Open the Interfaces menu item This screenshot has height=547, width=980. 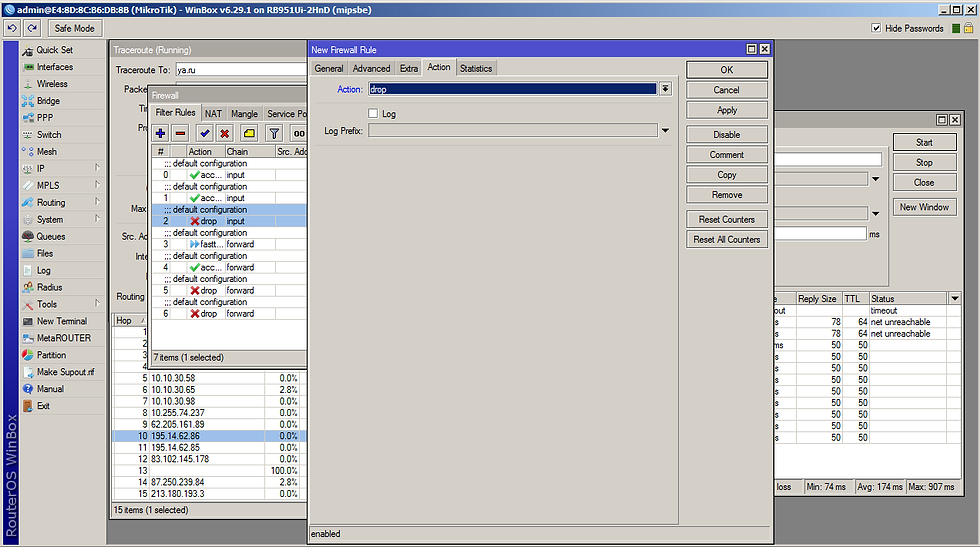[54, 67]
